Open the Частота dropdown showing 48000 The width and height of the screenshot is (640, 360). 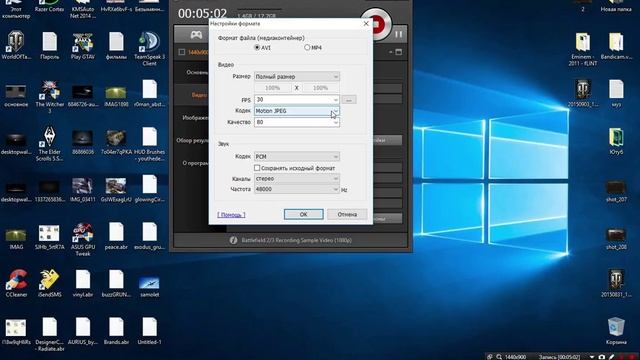[297, 189]
